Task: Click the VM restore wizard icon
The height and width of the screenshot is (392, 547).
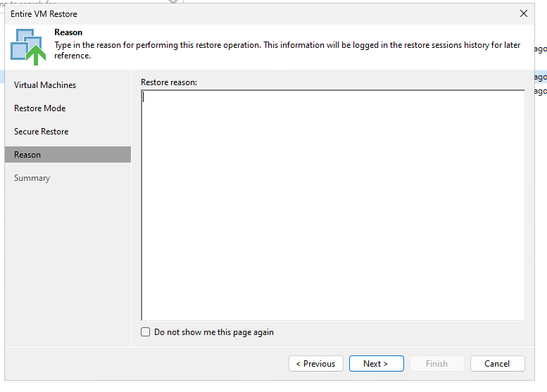Action: (x=28, y=47)
